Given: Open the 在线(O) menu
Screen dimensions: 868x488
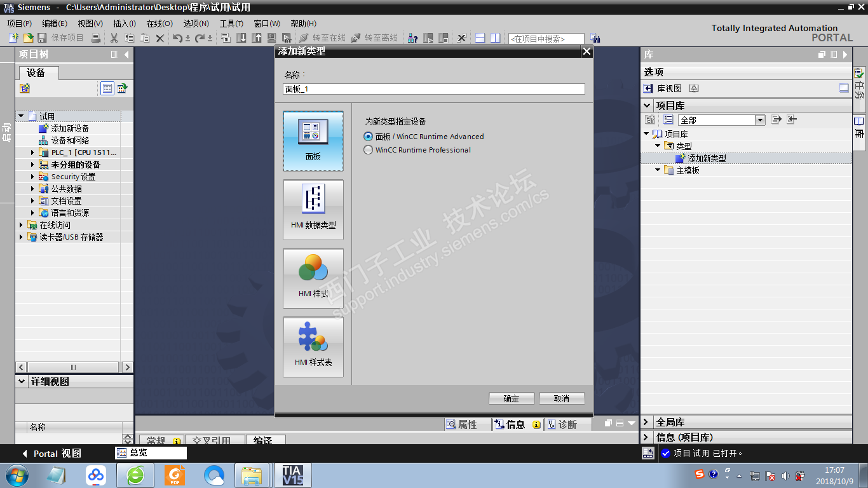Looking at the screenshot, I should tap(159, 24).
